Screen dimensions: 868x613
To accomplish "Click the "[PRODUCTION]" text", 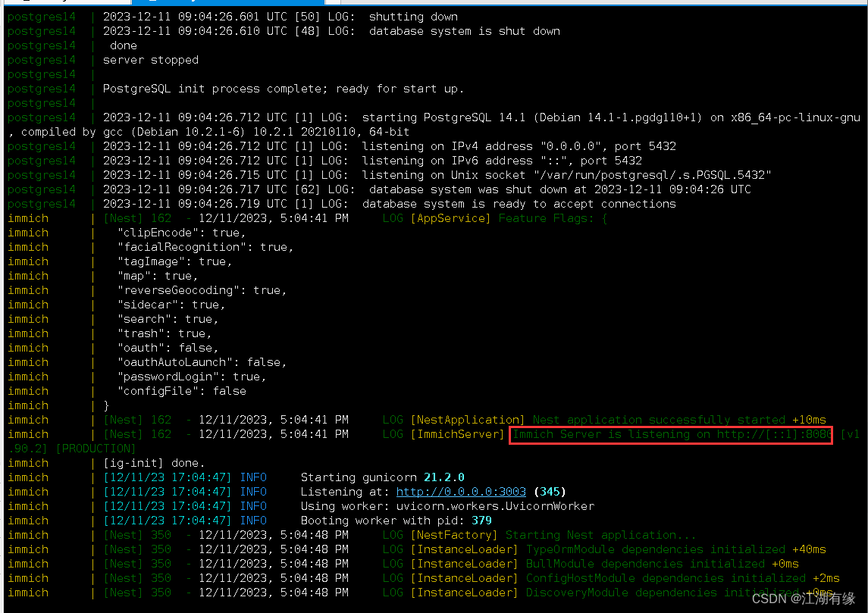I will [x=96, y=448].
